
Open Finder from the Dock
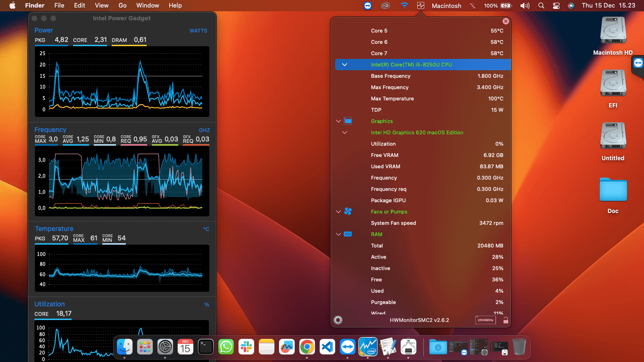pyautogui.click(x=125, y=347)
